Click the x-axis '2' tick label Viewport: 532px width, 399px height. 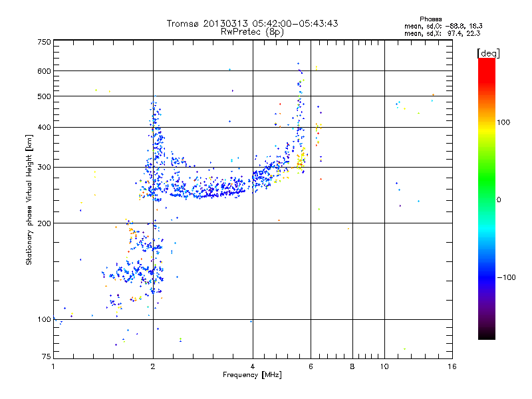[x=153, y=366]
